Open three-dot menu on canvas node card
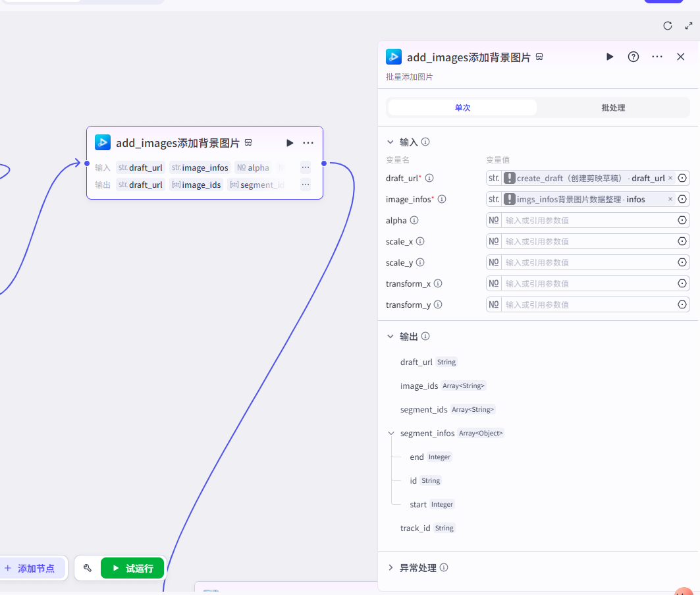This screenshot has height=595, width=700. 308,143
